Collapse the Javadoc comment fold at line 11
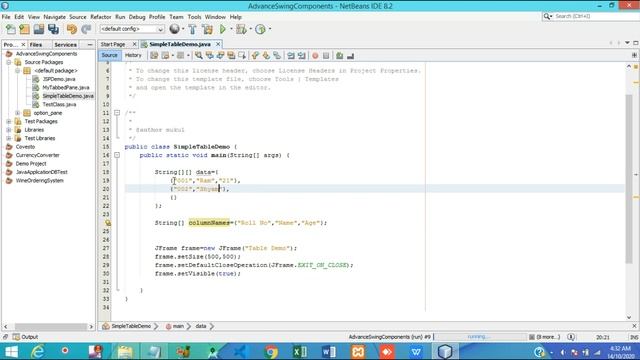This screenshot has height=360, width=640. [x=117, y=113]
